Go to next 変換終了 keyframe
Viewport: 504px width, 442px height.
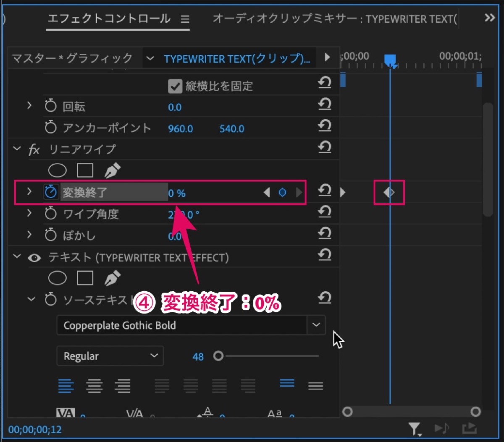299,193
